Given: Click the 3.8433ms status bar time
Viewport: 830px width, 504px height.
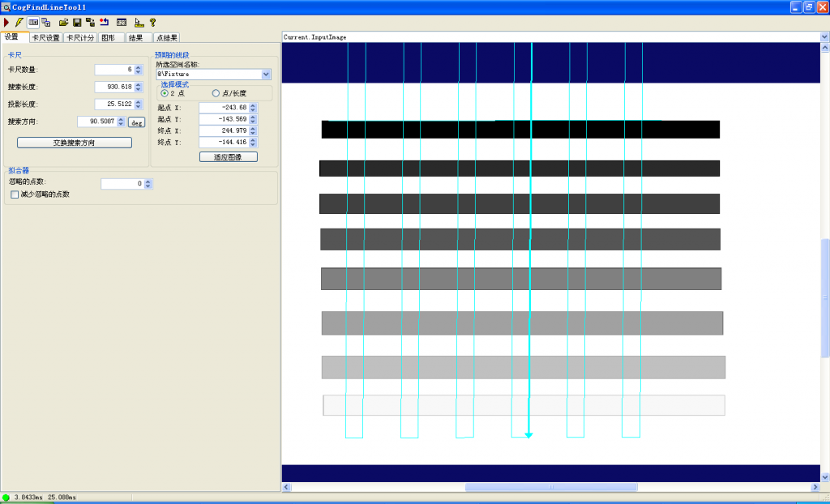Looking at the screenshot, I should [x=30, y=498].
